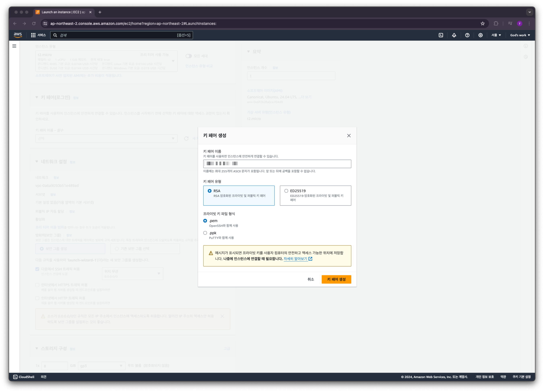Open the 키 페어 이름 선택 dropdown
Image resolution: width=544 pixels, height=392 pixels.
click(106, 138)
